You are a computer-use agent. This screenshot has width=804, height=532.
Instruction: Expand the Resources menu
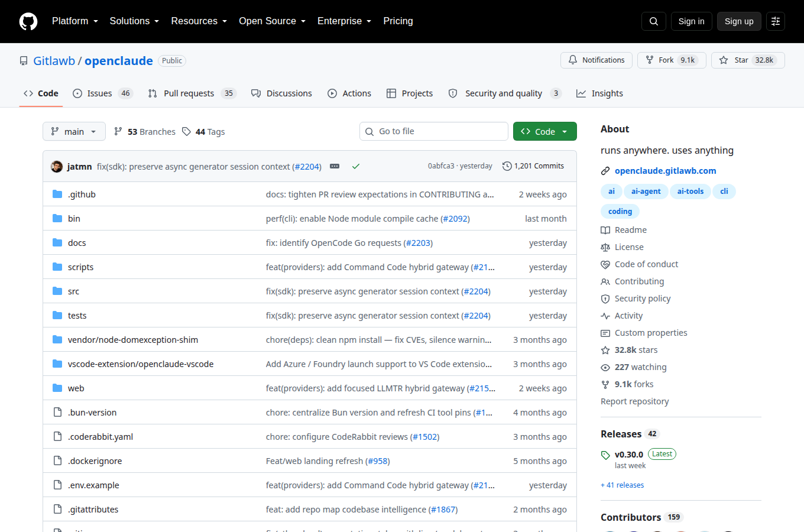(199, 21)
